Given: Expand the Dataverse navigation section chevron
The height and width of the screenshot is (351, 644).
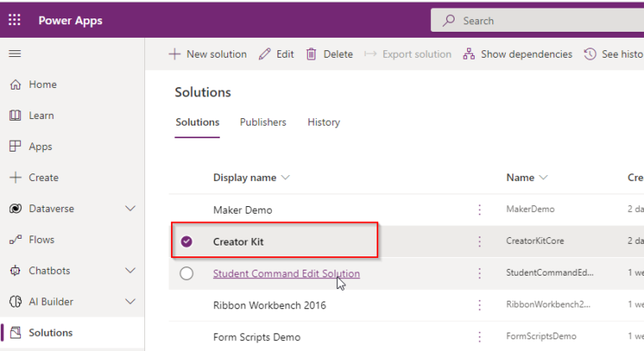Looking at the screenshot, I should tap(130, 209).
